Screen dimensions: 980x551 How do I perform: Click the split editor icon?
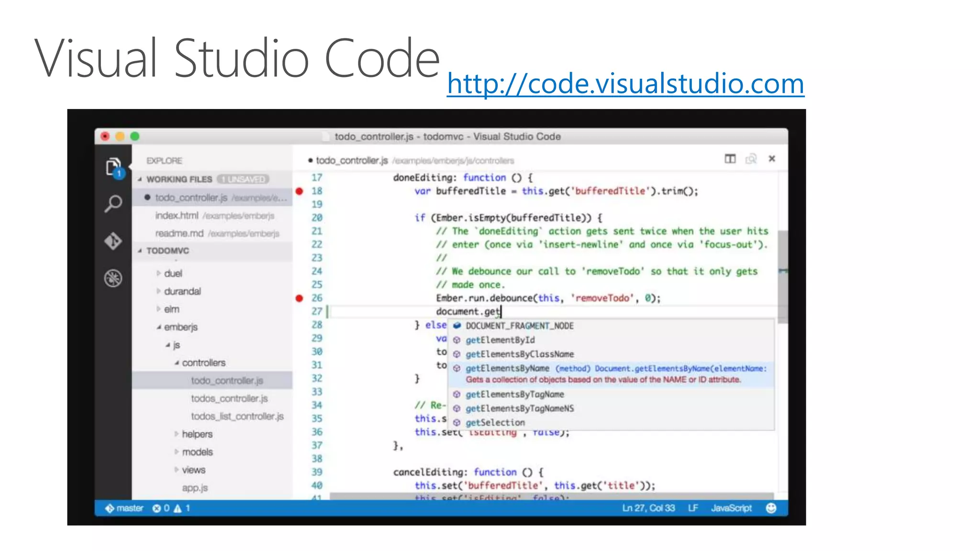(730, 159)
